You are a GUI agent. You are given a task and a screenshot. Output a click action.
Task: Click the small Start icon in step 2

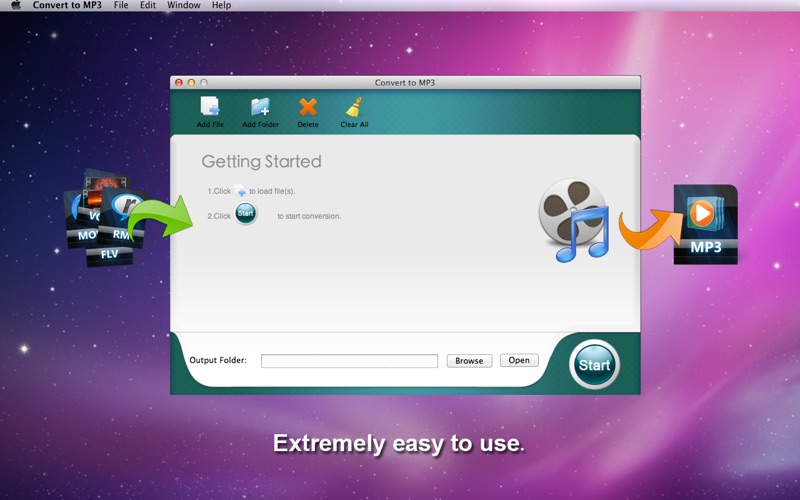pos(245,213)
